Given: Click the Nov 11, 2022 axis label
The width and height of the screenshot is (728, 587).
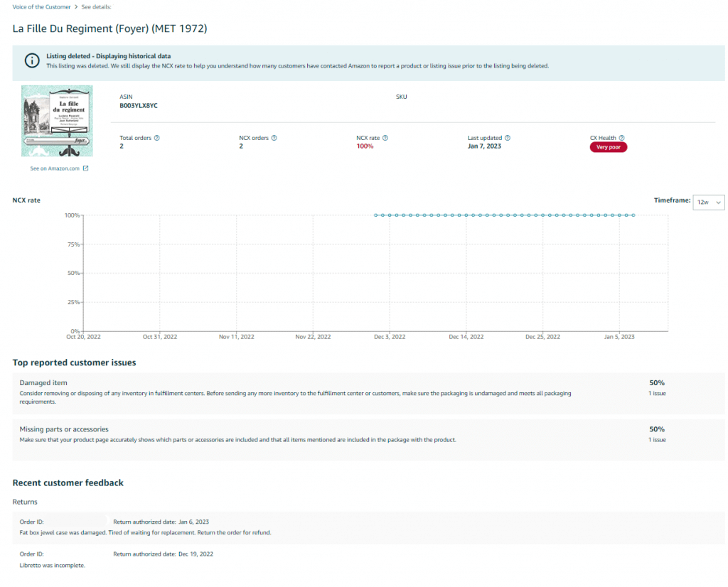Looking at the screenshot, I should click(x=236, y=337).
